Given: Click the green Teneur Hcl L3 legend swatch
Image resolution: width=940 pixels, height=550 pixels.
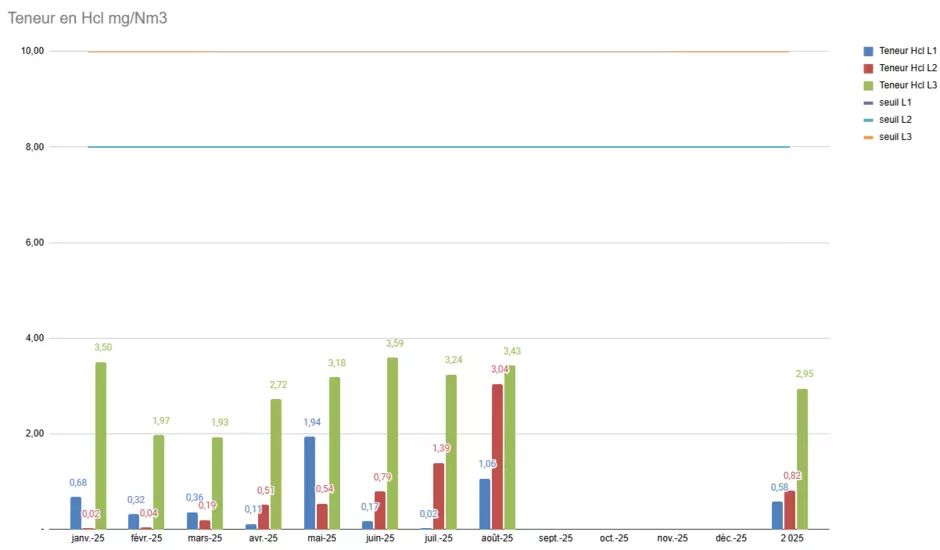Looking at the screenshot, I should point(867,85).
